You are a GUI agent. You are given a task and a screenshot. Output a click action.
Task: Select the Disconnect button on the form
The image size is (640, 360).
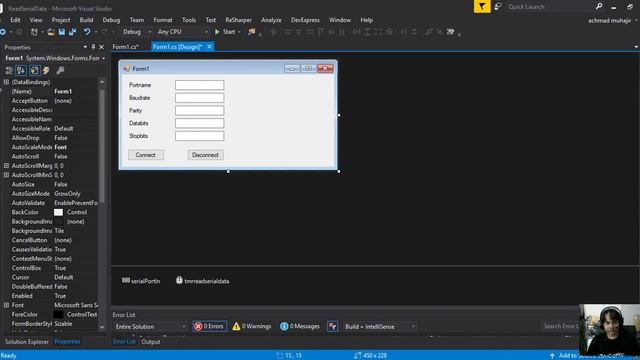pos(205,155)
